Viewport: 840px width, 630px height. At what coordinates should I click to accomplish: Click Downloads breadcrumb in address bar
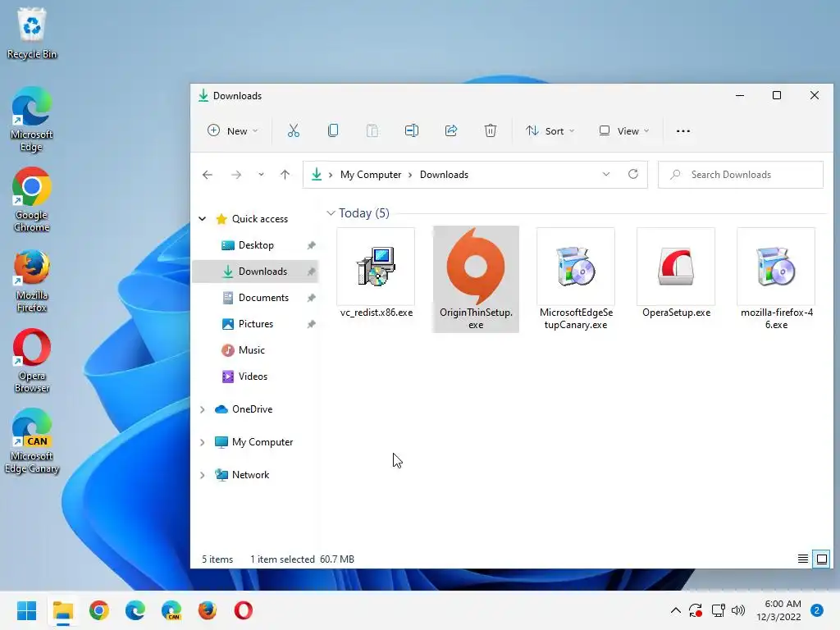coord(444,175)
